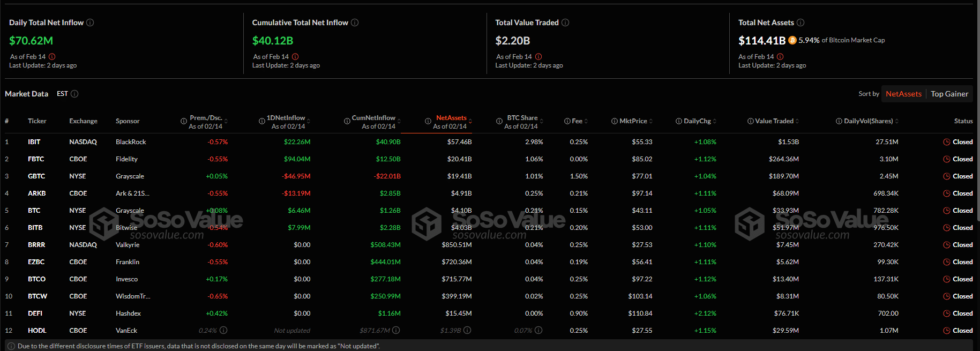980x351 pixels.
Task: Sort by DailyVol(Shares) column arrows
Action: point(897,121)
